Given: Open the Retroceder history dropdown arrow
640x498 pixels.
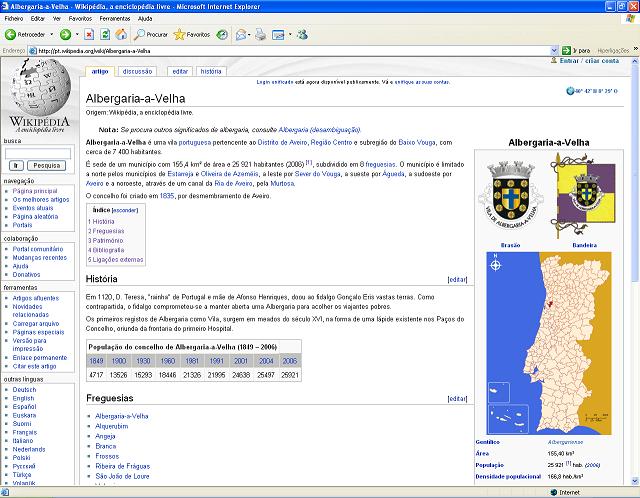Looking at the screenshot, I should click(51, 35).
